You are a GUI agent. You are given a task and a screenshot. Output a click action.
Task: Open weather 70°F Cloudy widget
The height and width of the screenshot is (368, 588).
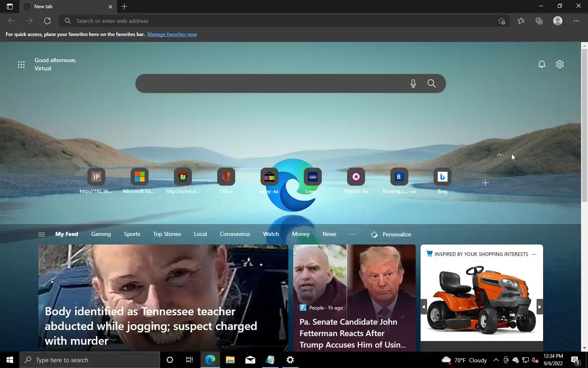coord(464,360)
